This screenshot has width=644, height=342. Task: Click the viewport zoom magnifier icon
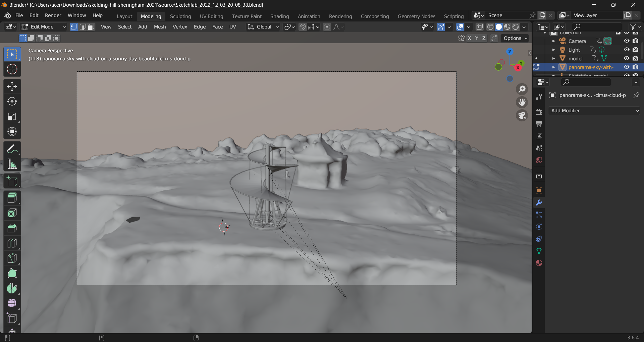(522, 89)
